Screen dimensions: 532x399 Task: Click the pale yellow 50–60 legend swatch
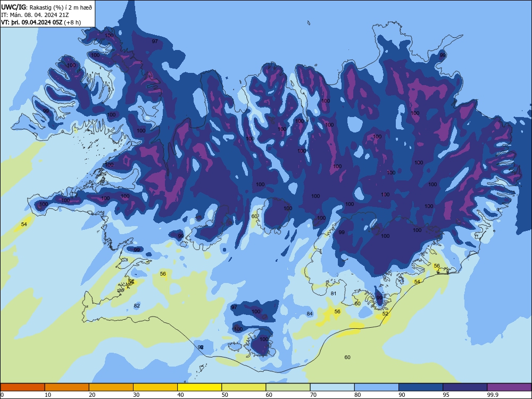244,387
